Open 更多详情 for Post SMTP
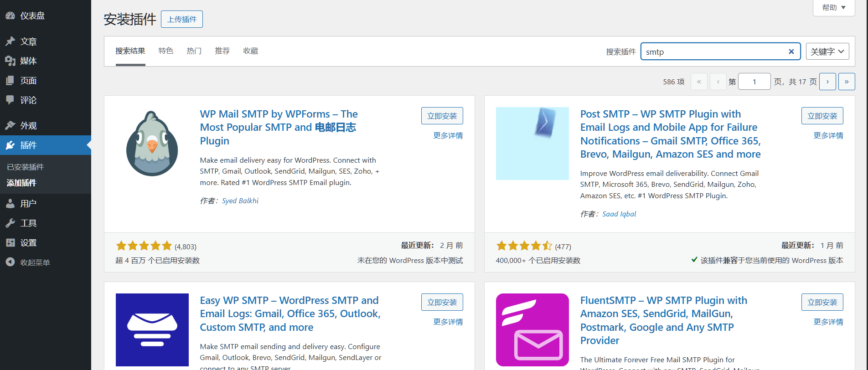 828,135
